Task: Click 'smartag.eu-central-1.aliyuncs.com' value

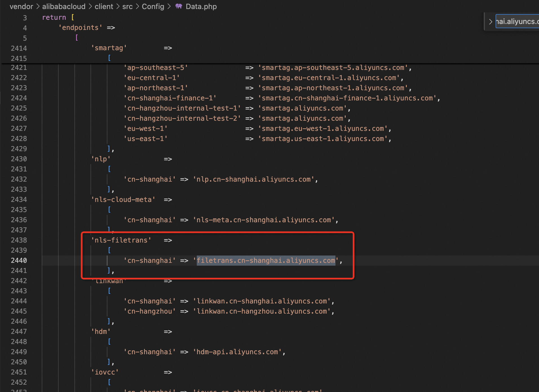Action: tap(329, 78)
